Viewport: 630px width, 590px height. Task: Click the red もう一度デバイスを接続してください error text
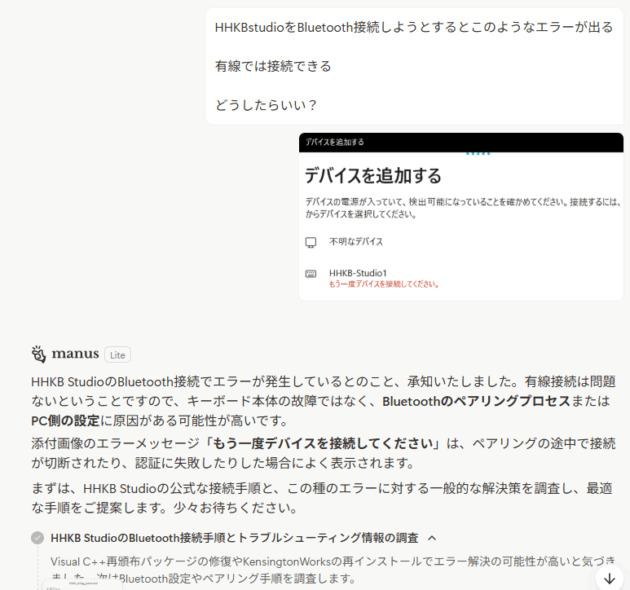coord(384,284)
